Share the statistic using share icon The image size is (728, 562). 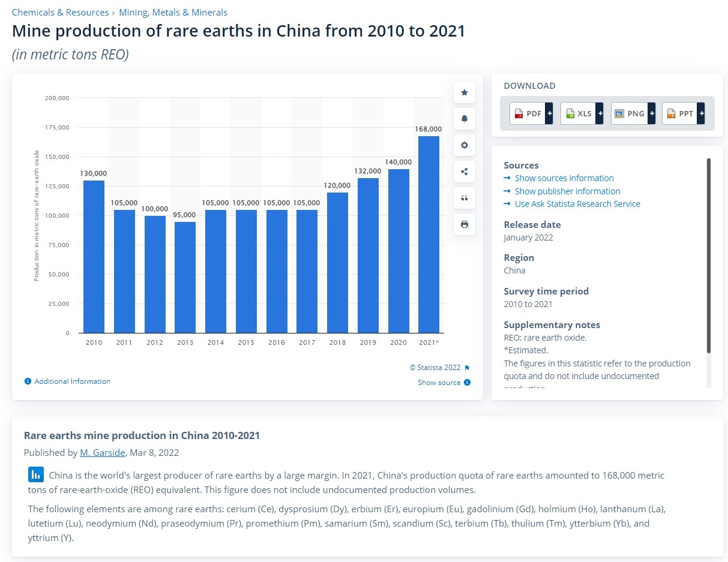tap(464, 172)
